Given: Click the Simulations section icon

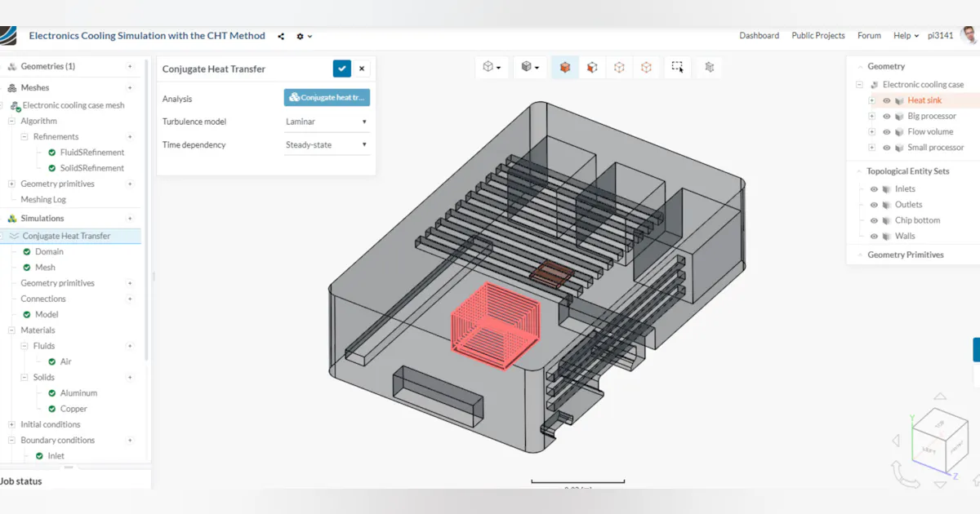Looking at the screenshot, I should [x=12, y=218].
